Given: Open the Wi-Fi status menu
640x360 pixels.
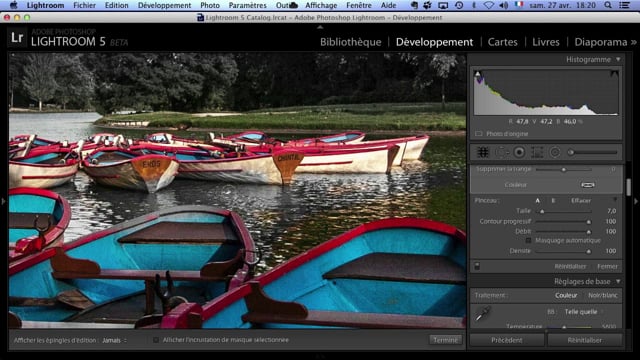Looking at the screenshot, I should pos(489,5).
